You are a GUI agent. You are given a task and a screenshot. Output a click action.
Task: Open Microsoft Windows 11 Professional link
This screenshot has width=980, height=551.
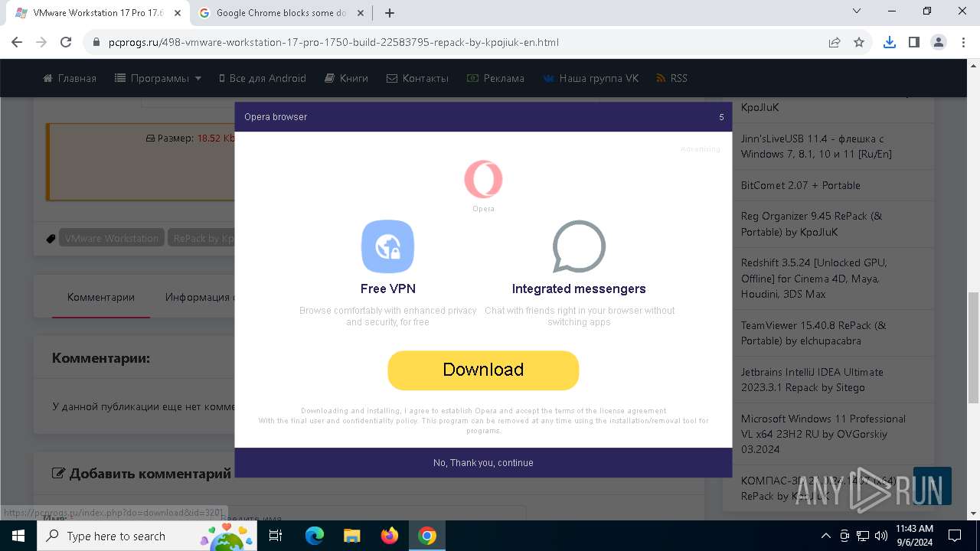(823, 434)
